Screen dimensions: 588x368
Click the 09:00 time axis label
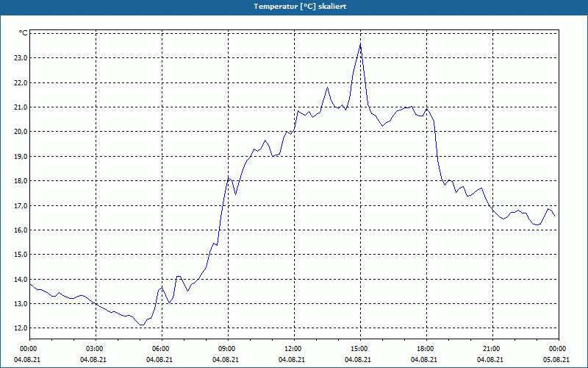click(226, 349)
